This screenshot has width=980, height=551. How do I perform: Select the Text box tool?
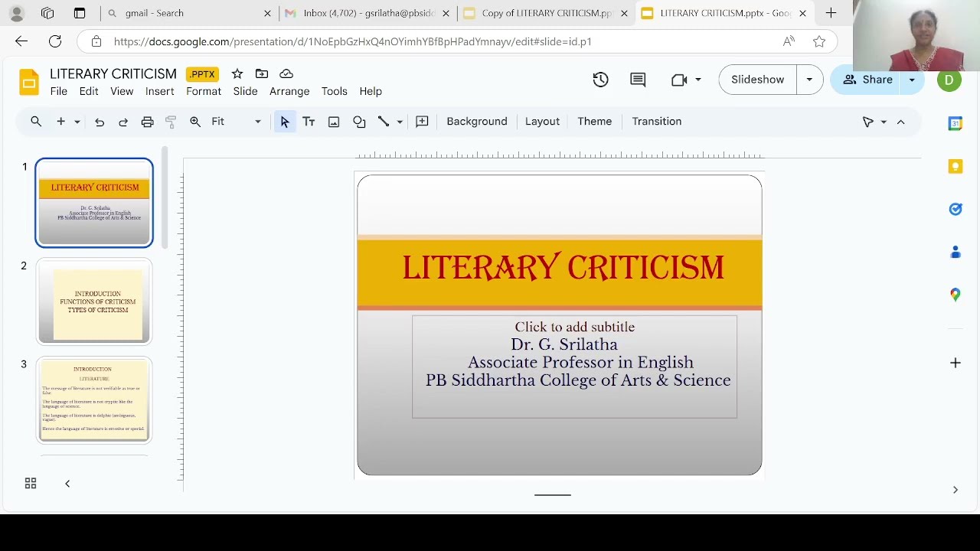pos(309,122)
